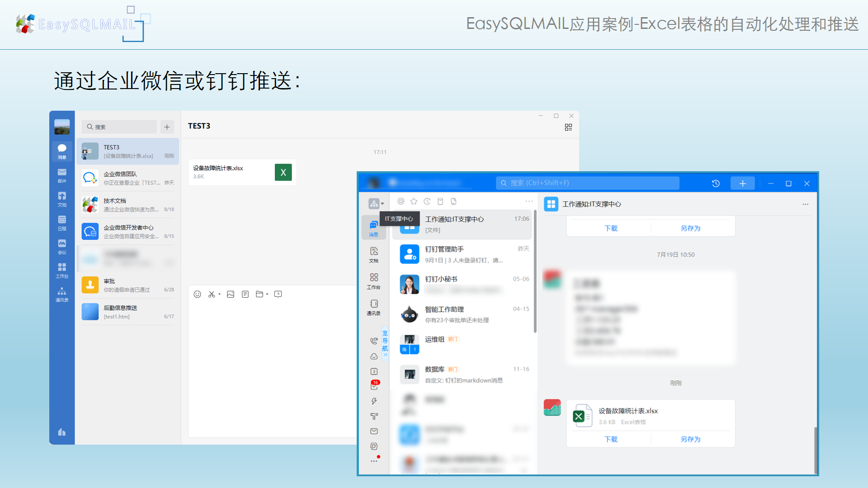
Task: Click the cloud drive icon in DingTalk sidebar
Action: pyautogui.click(x=374, y=357)
